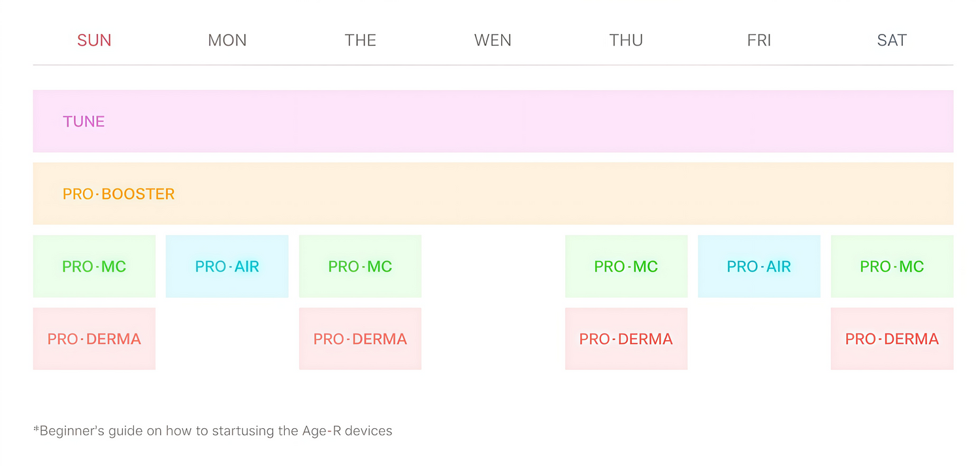This screenshot has height=466, width=980.
Task: Open Thursday's PRO·MC block
Action: [x=626, y=266]
